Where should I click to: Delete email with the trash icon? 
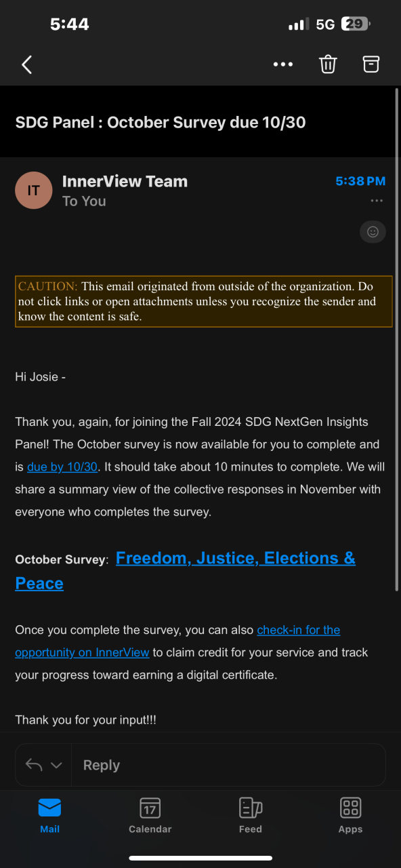(328, 64)
